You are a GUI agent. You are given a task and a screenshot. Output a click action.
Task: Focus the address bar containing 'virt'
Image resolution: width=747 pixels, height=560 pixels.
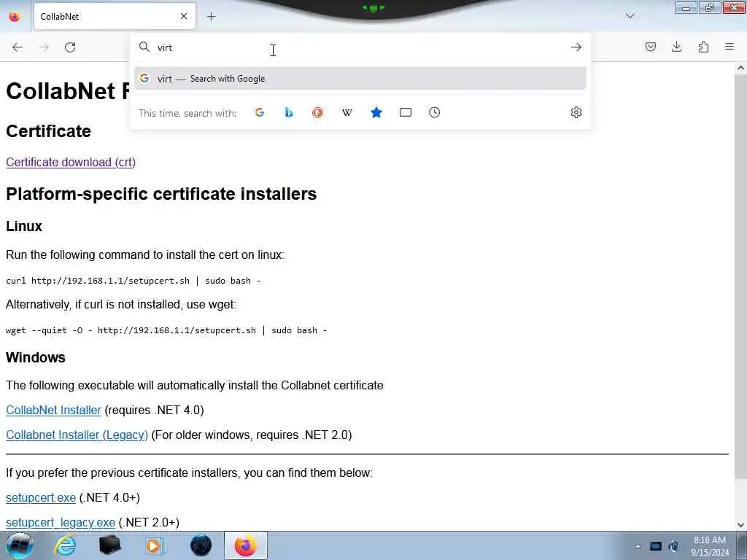tap(360, 47)
